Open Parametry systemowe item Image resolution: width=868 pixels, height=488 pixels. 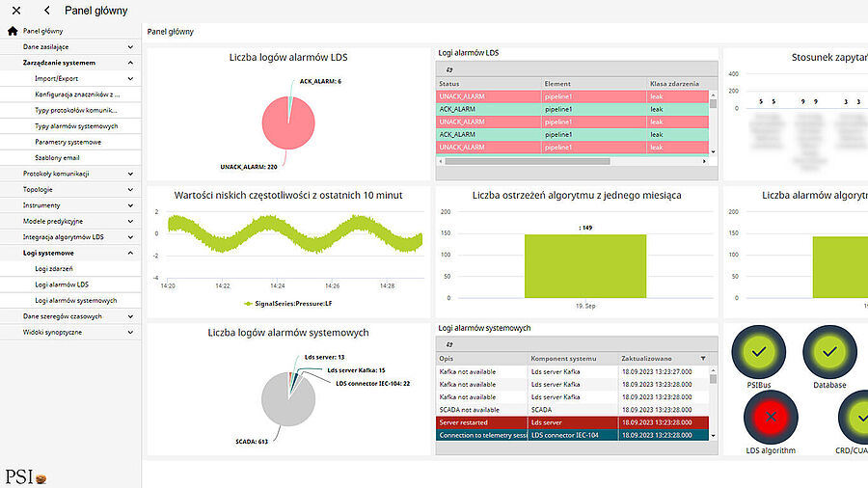pos(70,142)
